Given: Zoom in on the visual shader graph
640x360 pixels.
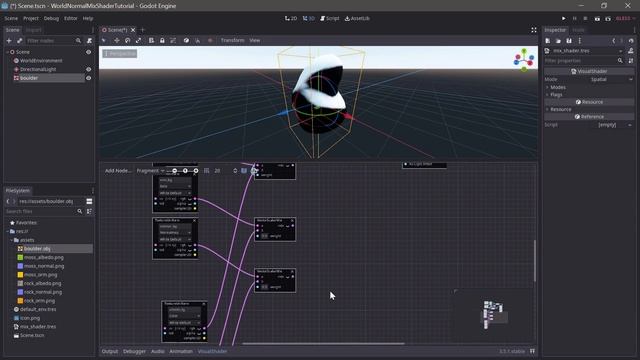Looking at the screenshot, I should pos(196,171).
